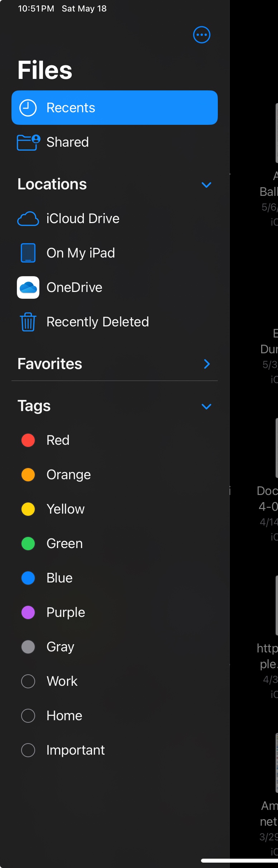Screen dimensions: 278x868
Task: Expand the Favorites section
Action: [x=206, y=364]
